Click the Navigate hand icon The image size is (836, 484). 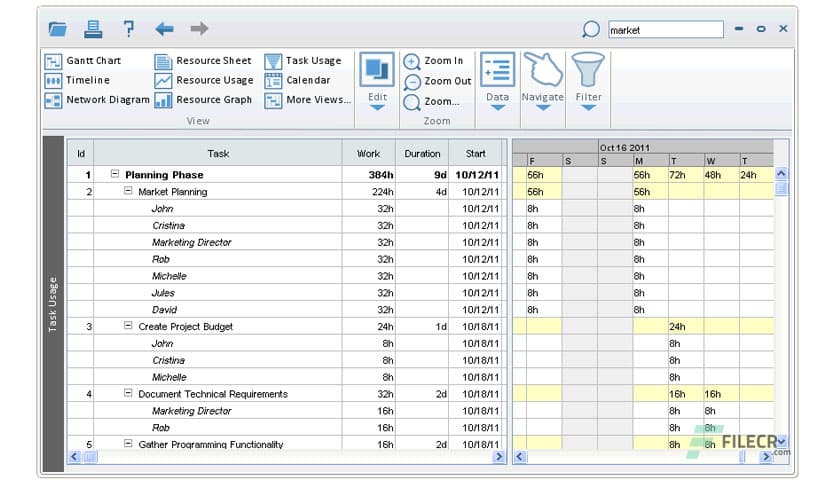coord(543,69)
